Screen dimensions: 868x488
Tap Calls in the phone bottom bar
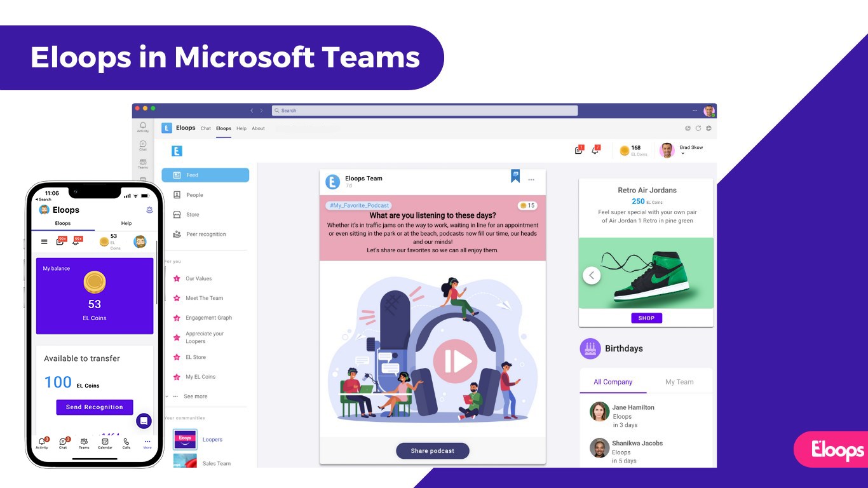point(126,444)
